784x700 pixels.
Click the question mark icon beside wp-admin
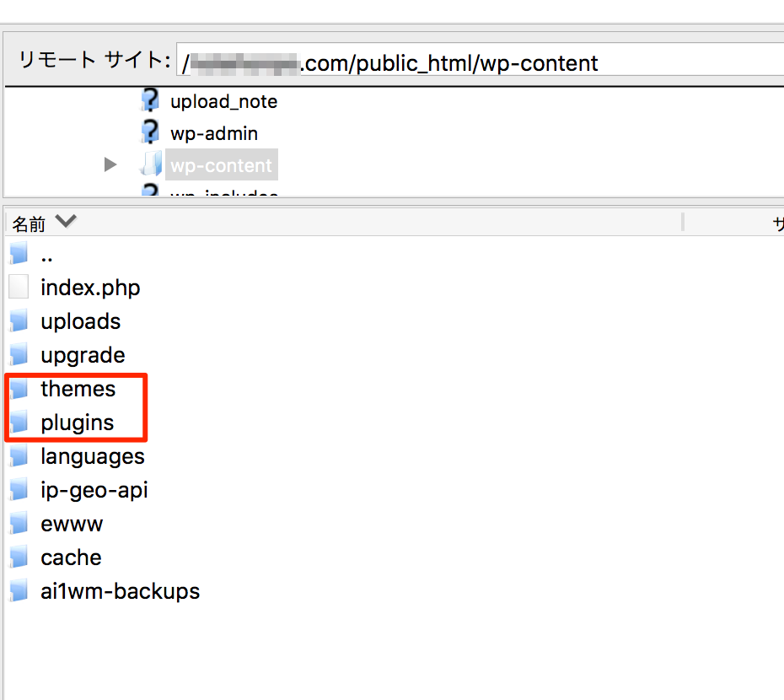(x=149, y=133)
